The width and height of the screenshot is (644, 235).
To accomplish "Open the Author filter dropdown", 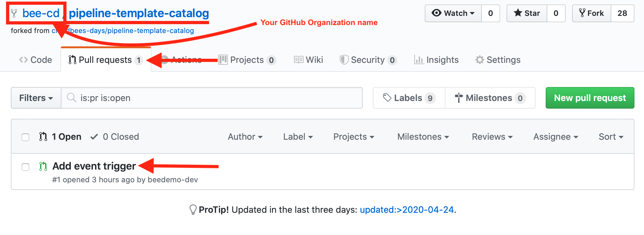I will tap(245, 137).
